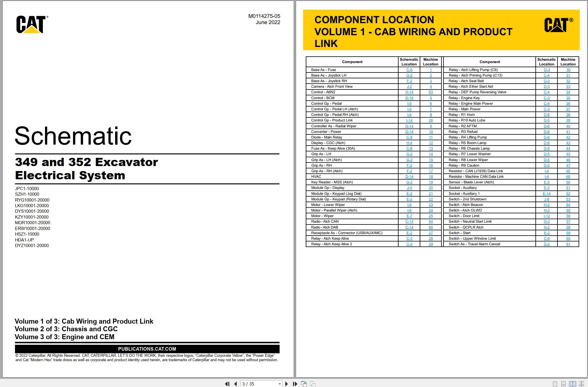Open schematic link I-12 for Switch - Door Limit

pos(547,216)
